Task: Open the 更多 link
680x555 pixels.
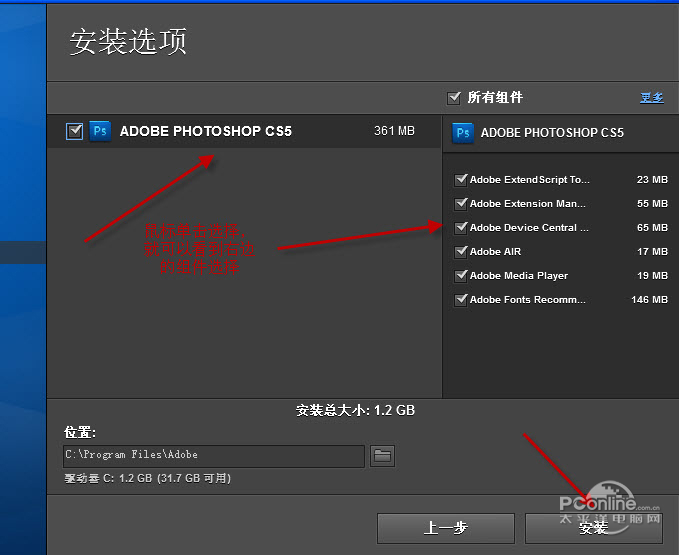Action: pos(651,98)
